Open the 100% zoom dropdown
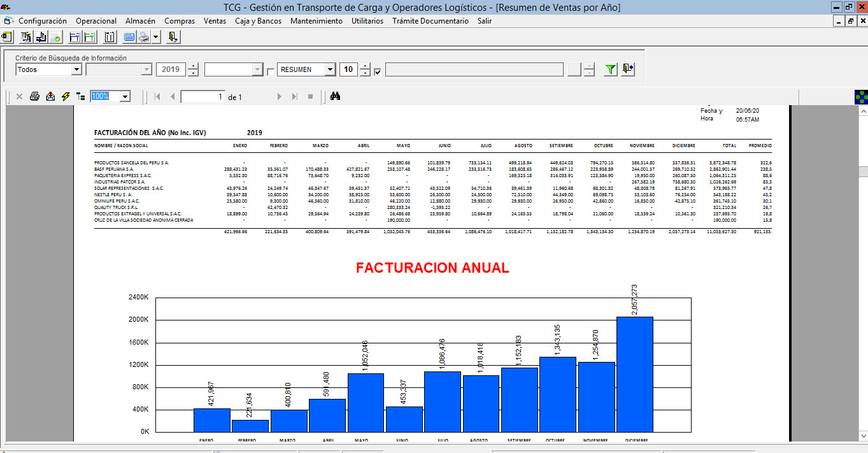Viewport: 868px width, 453px height. 125,97
